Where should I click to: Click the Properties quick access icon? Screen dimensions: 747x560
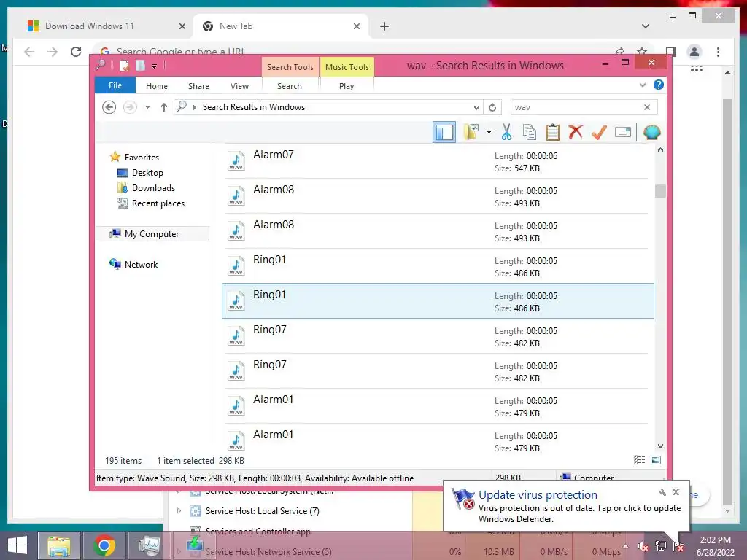[124, 65]
